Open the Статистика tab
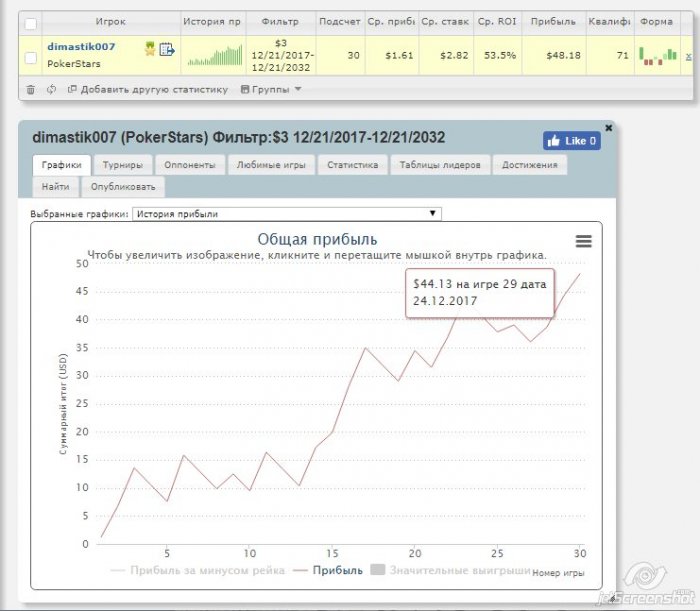This screenshot has height=611, width=700. (x=353, y=165)
